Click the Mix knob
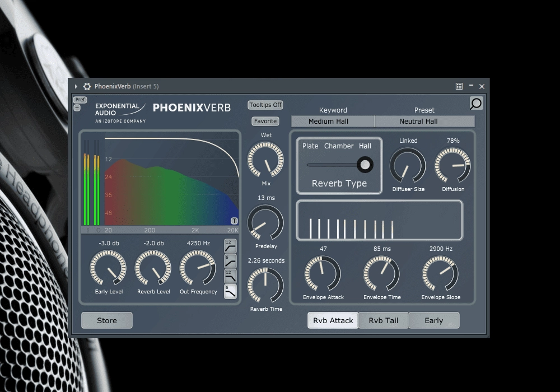 (265, 160)
